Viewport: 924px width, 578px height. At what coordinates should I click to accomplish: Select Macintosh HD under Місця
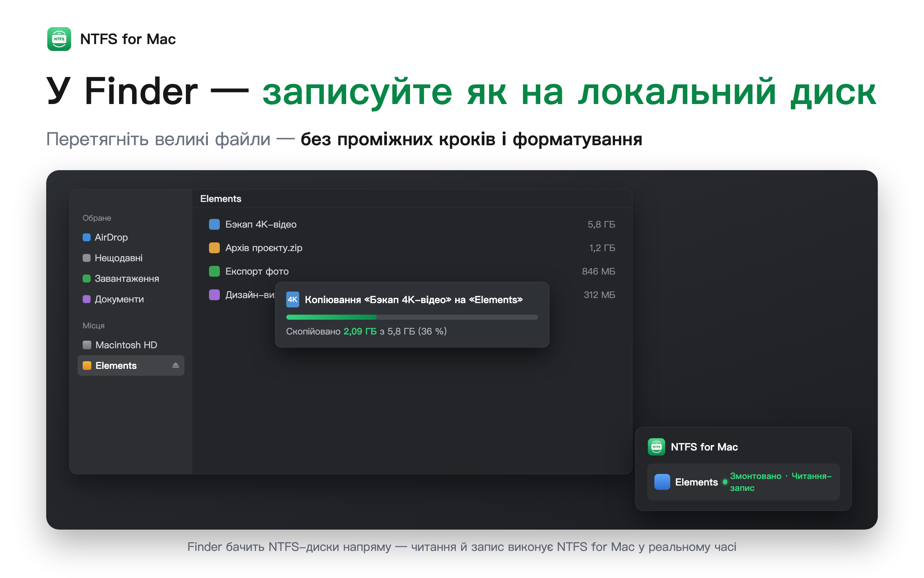(x=131, y=345)
